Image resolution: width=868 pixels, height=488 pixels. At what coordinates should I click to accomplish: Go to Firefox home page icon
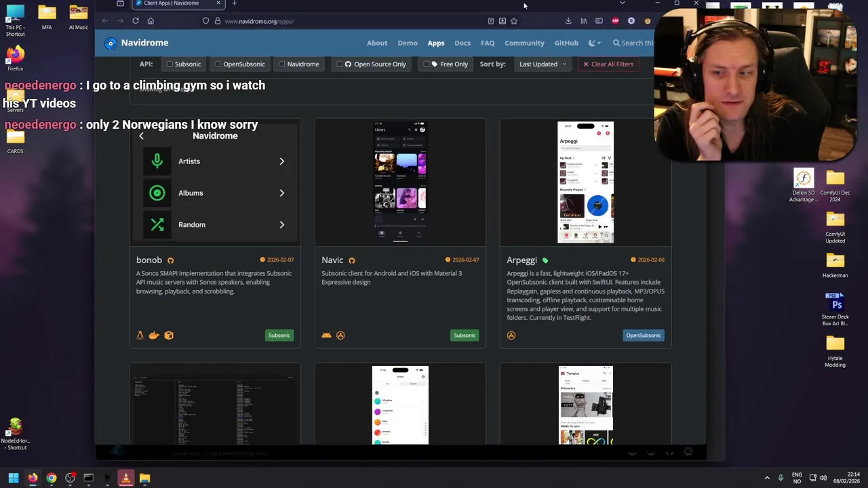[x=151, y=21]
